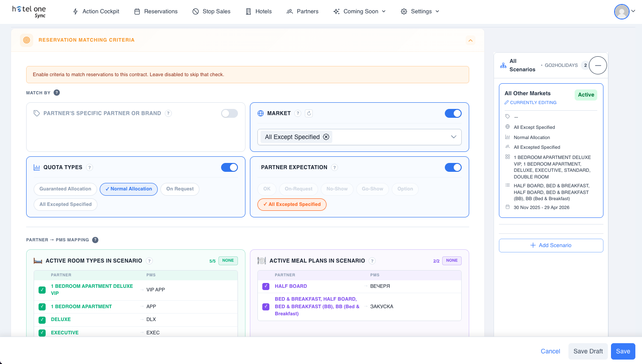Remove the All Except Specified market chip
Viewport: 642px width, 364px height.
[x=326, y=136]
